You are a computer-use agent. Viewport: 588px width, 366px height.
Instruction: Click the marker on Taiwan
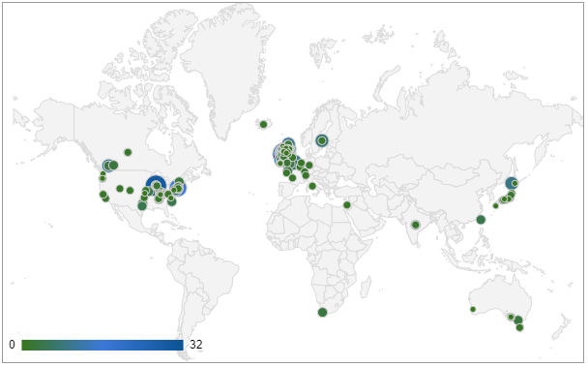point(481,220)
